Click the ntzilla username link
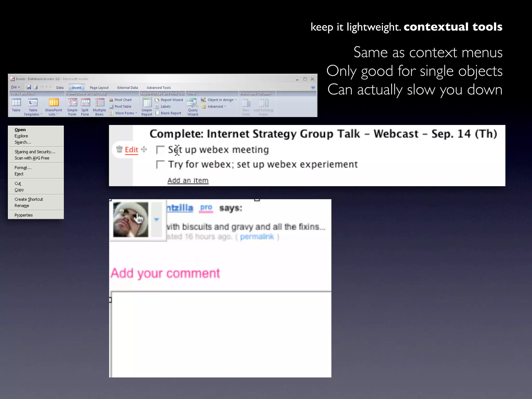The height and width of the screenshot is (399, 532). pyautogui.click(x=180, y=208)
